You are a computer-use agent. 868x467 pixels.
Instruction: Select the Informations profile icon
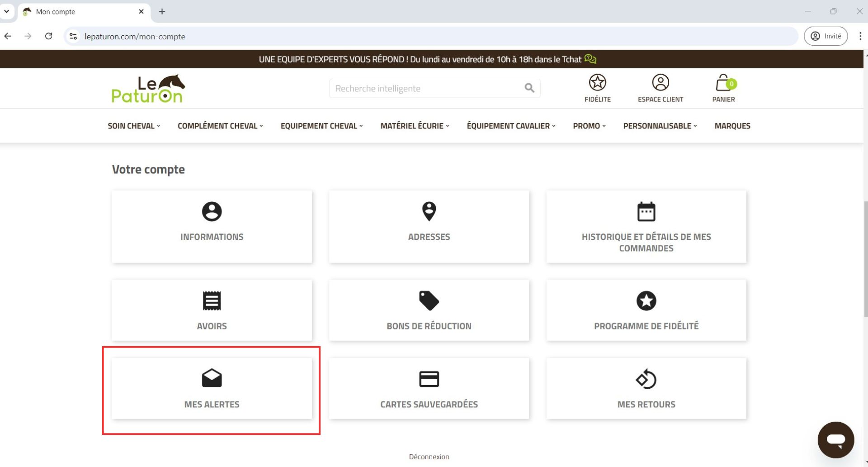[212, 211]
